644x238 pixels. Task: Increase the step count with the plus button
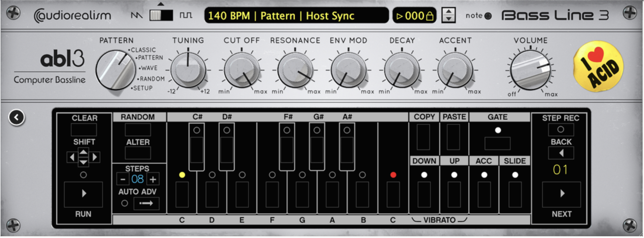pyautogui.click(x=153, y=179)
